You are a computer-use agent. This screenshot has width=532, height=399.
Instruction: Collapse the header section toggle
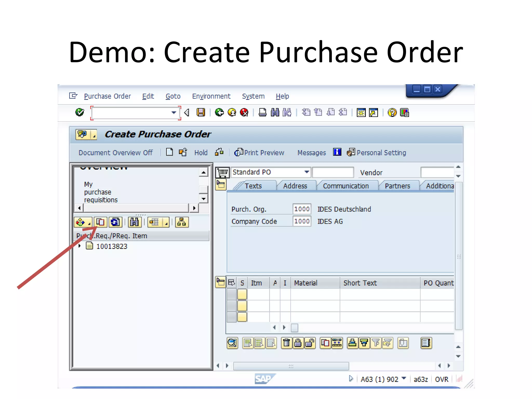pos(221,185)
